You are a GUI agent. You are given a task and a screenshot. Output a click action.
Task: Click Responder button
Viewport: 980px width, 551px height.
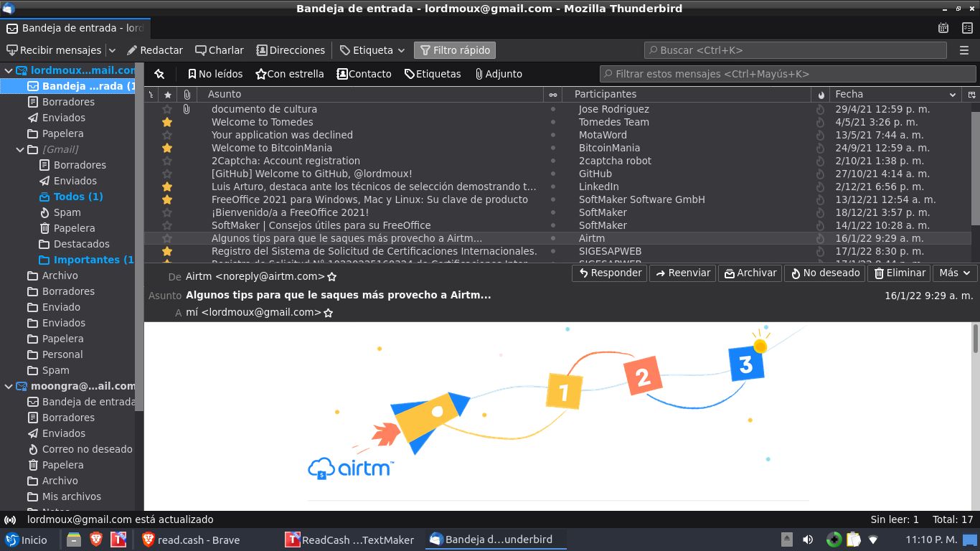point(610,273)
